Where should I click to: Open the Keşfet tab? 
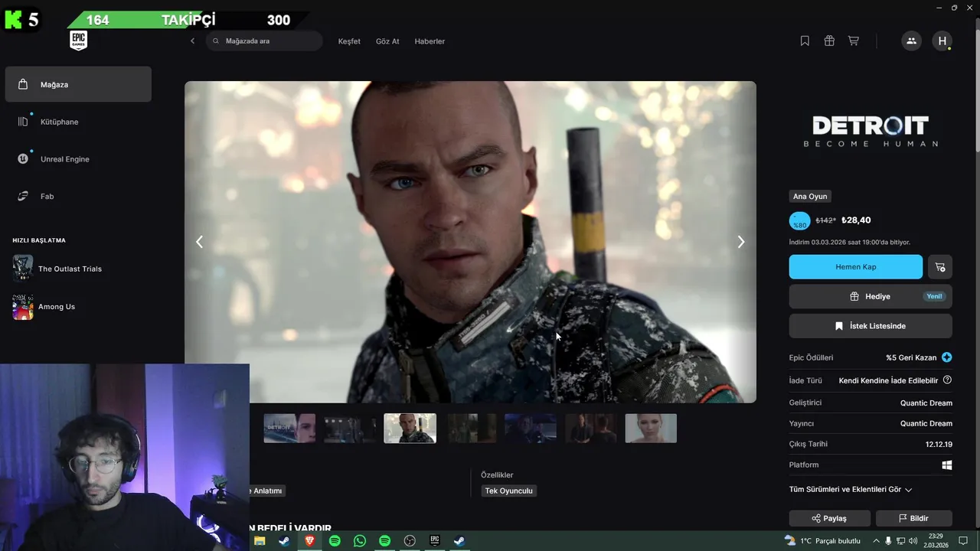click(349, 41)
